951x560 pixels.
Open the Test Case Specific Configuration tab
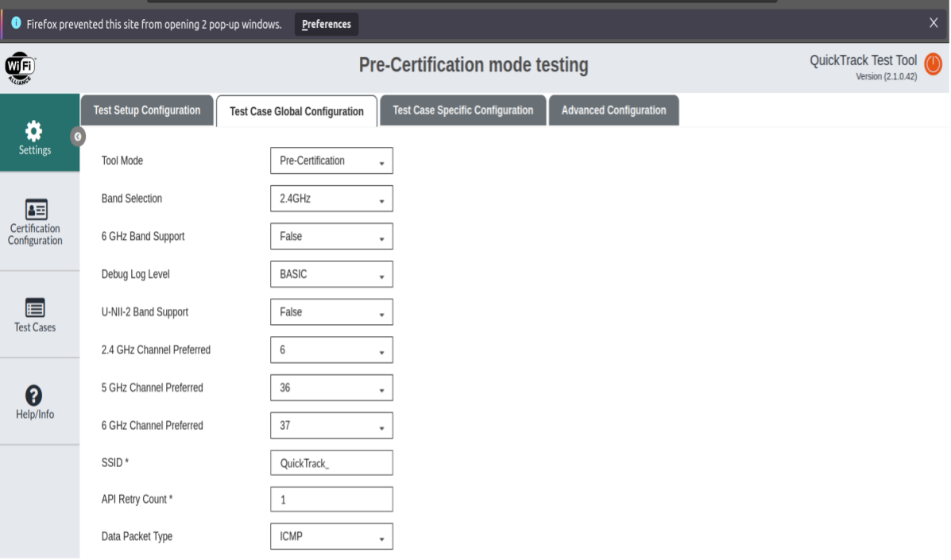(462, 110)
